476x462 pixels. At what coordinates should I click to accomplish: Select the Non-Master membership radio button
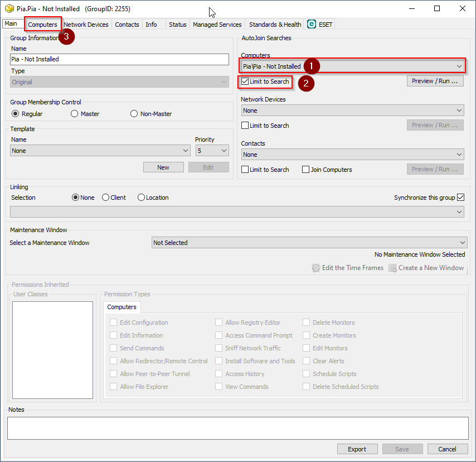click(134, 114)
